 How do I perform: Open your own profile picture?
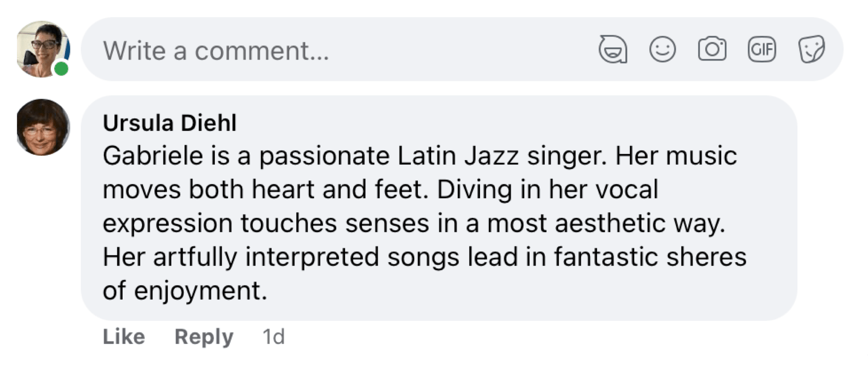click(x=42, y=47)
